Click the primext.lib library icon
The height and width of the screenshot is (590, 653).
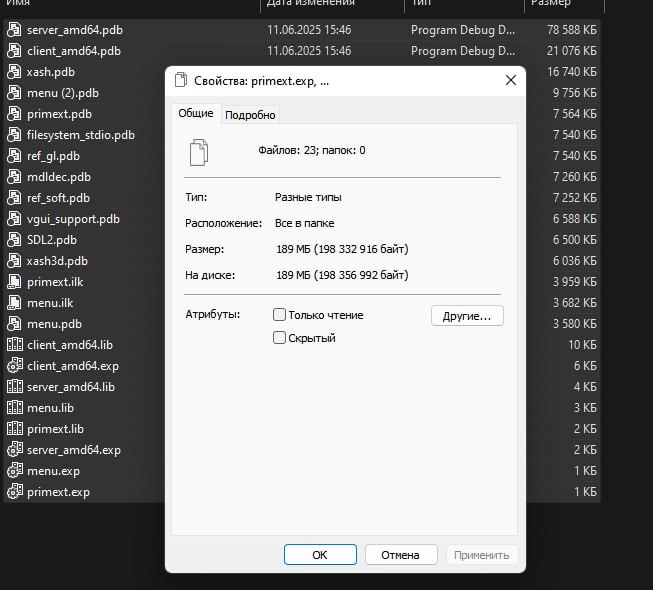pos(14,429)
